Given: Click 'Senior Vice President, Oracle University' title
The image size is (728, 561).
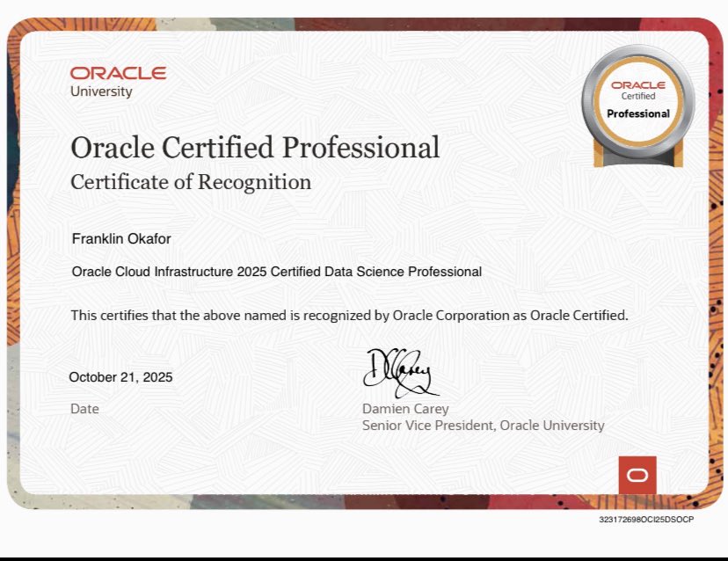Looking at the screenshot, I should click(x=484, y=426).
